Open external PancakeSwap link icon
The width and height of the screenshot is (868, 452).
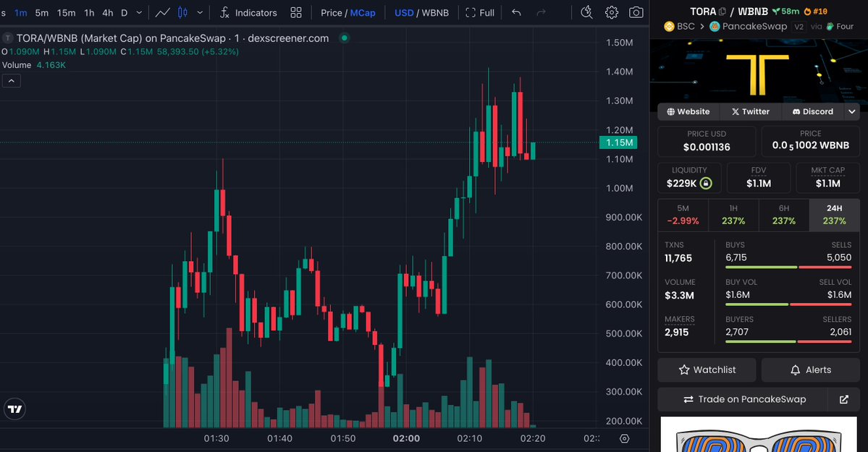click(843, 399)
